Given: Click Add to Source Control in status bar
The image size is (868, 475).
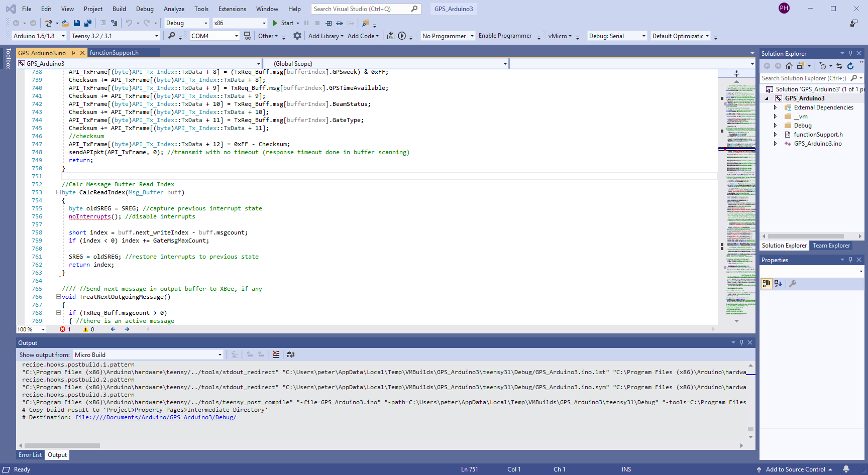Looking at the screenshot, I should coord(795,469).
